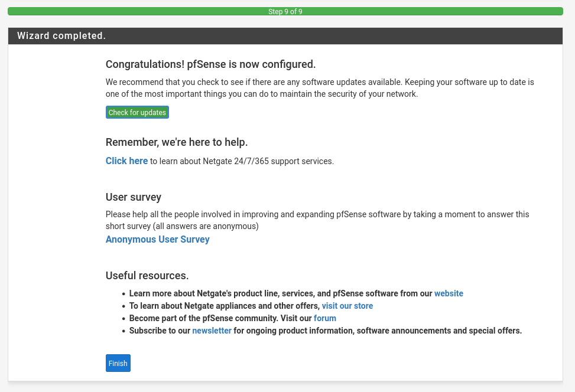Click the 'Become part of the pfSense community' text
Image resolution: width=575 pixels, height=392 pixels.
(220, 318)
